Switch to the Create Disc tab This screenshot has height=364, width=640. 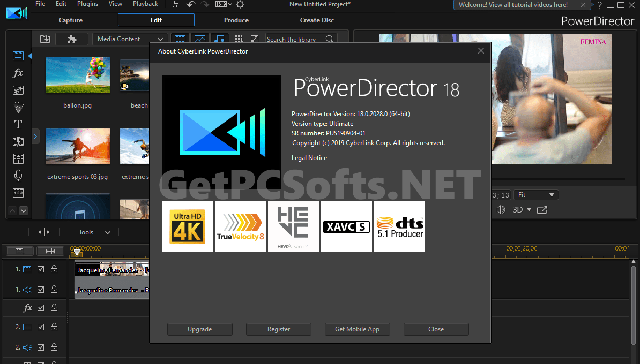pos(317,20)
